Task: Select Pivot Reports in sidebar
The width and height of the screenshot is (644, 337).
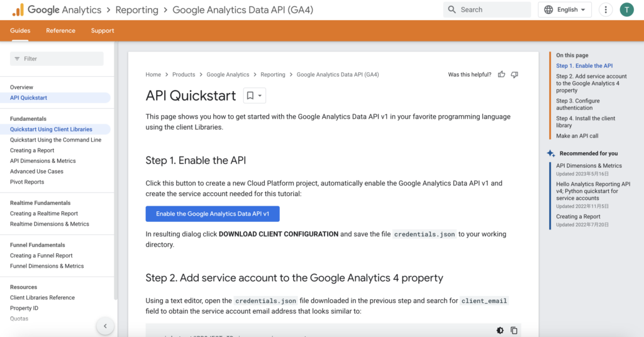Action: (x=26, y=182)
